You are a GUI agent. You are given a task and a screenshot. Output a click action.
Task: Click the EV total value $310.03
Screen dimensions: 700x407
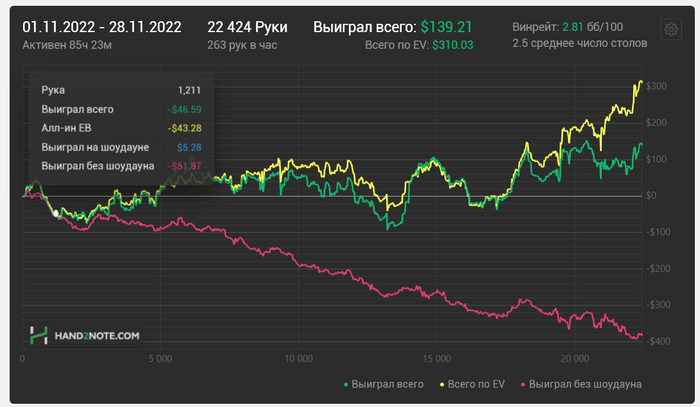[x=453, y=45]
